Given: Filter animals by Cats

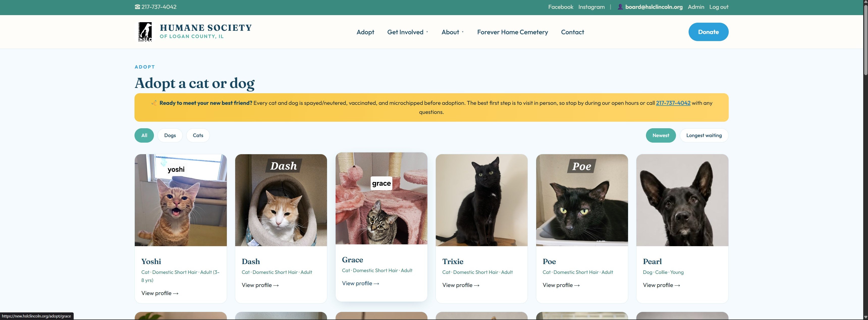Looking at the screenshot, I should coord(198,135).
